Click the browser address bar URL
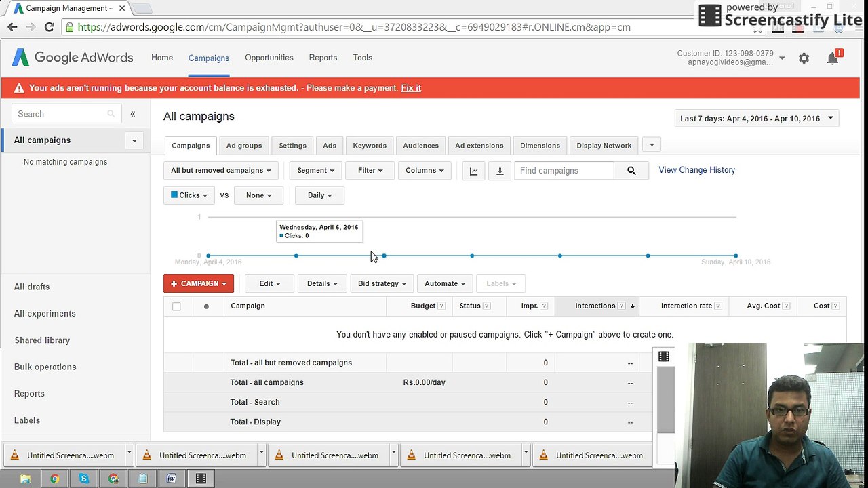This screenshot has height=488, width=868. point(354,27)
